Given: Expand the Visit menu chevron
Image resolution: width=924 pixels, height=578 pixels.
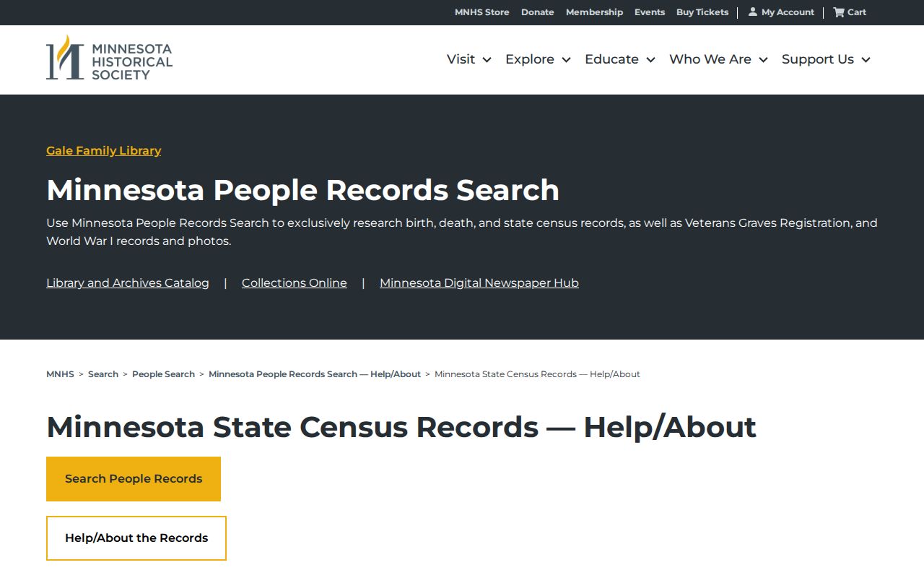Looking at the screenshot, I should 487,60.
